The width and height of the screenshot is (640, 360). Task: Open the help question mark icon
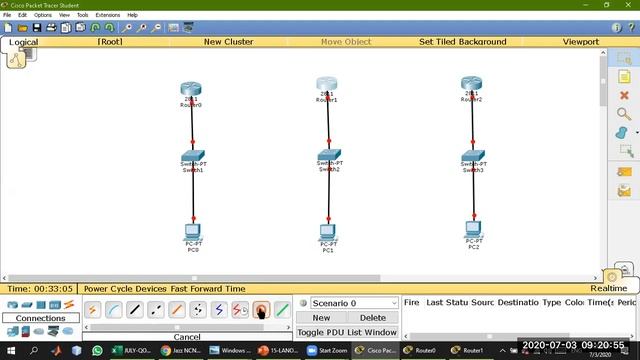[631, 27]
